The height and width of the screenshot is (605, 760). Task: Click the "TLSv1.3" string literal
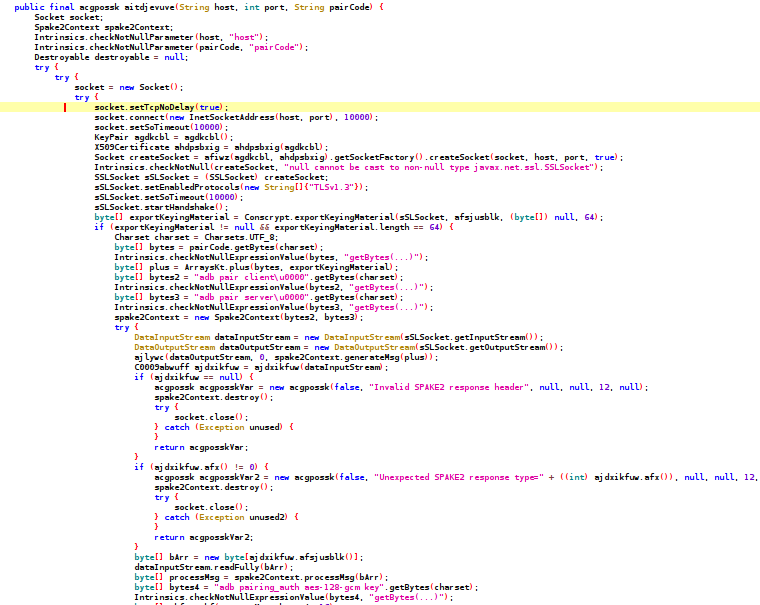[x=332, y=188]
